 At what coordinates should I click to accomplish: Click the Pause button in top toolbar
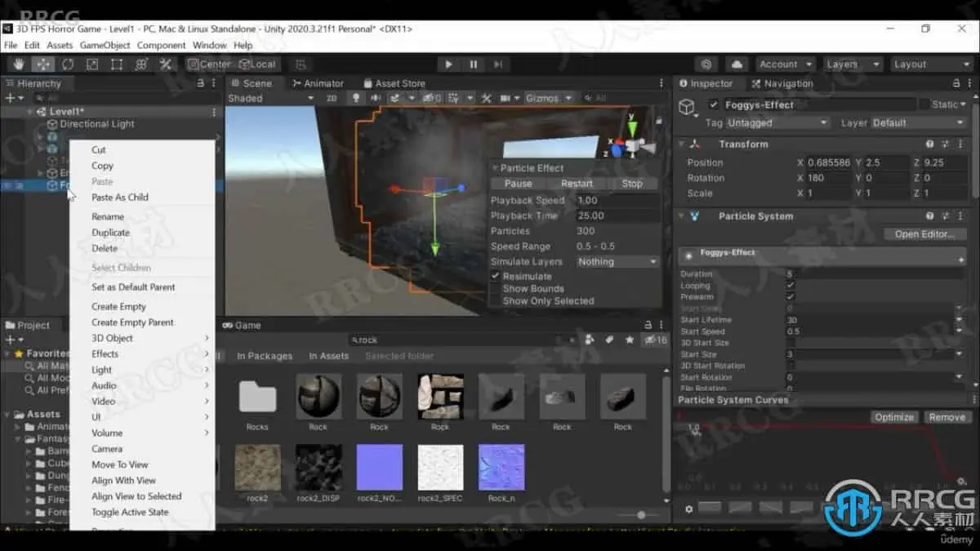click(x=473, y=64)
